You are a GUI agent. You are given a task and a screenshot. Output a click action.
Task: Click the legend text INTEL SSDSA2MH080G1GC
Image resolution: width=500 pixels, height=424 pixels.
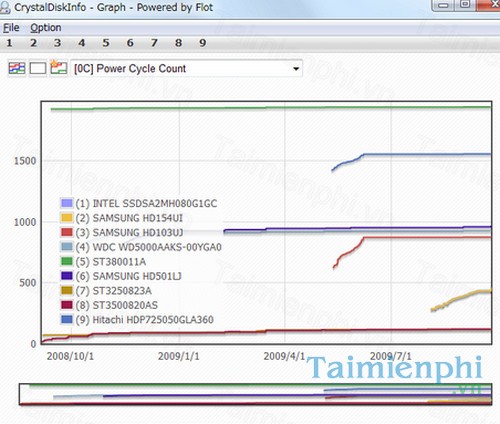coord(155,203)
